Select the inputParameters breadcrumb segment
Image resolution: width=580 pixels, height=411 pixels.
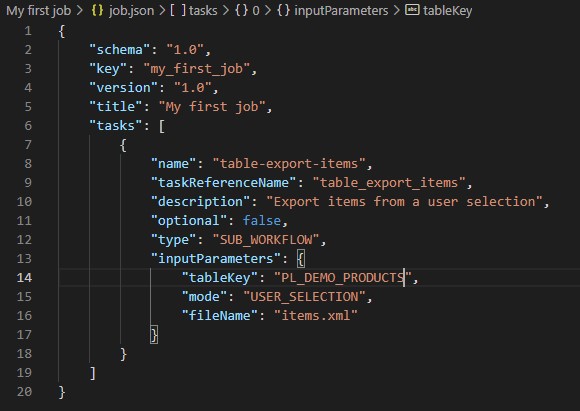341,10
